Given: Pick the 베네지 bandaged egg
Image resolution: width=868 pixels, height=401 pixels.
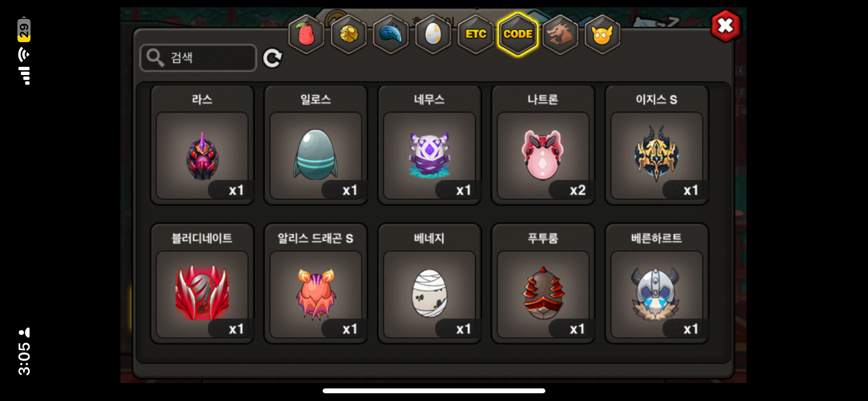Looking at the screenshot, I should (429, 284).
